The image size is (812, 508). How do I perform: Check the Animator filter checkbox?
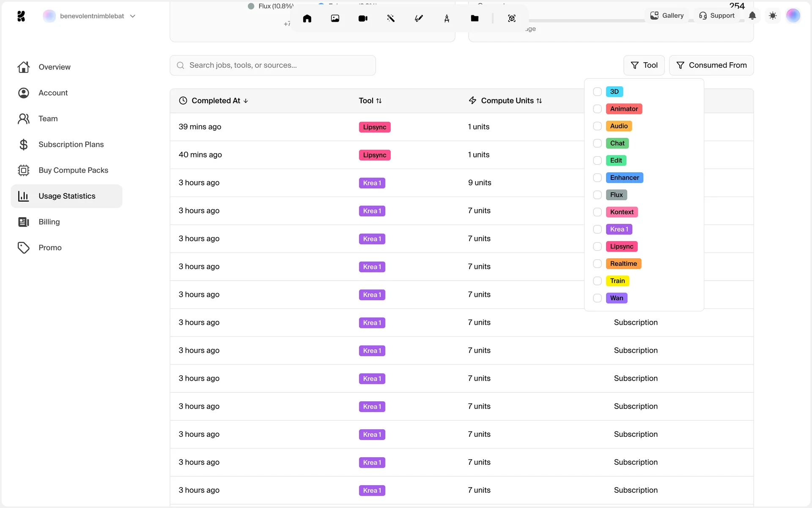pyautogui.click(x=597, y=109)
